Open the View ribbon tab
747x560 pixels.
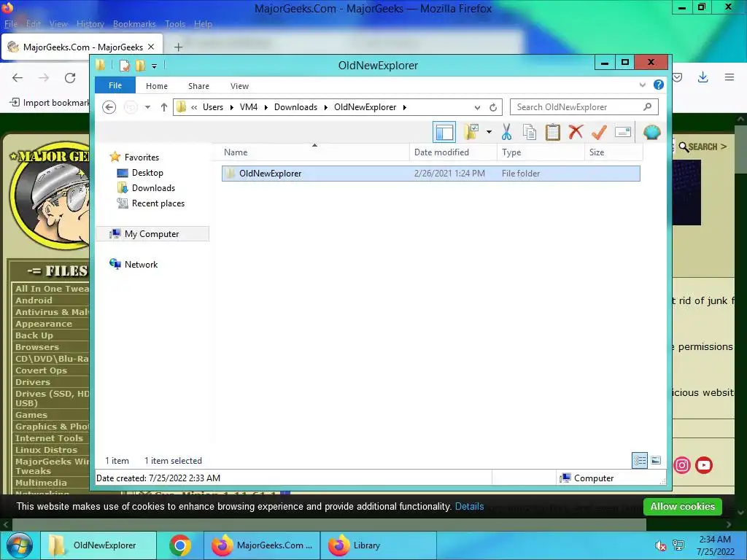pyautogui.click(x=239, y=86)
